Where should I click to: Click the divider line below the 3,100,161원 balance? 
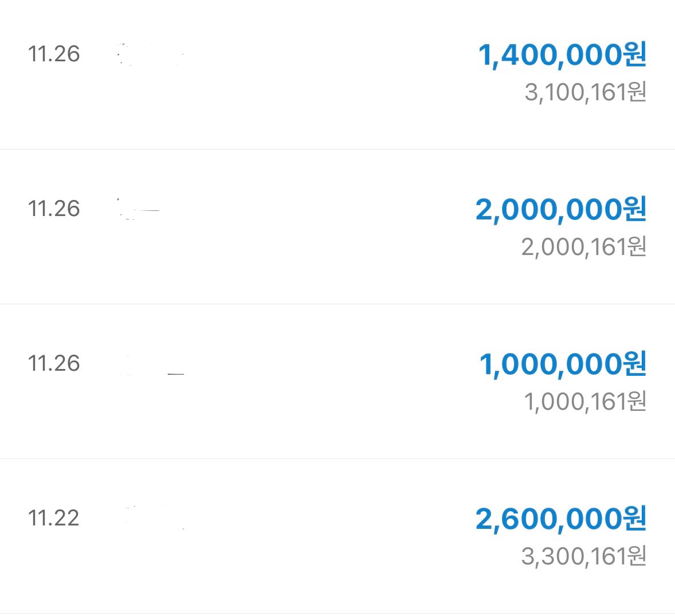tap(337, 149)
